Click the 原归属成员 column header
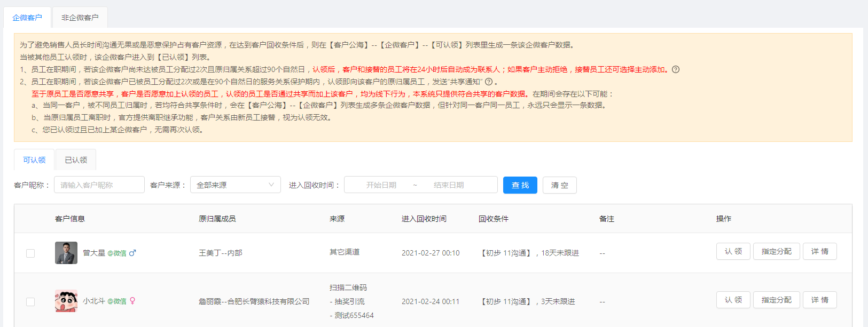The image size is (868, 327). point(217,219)
